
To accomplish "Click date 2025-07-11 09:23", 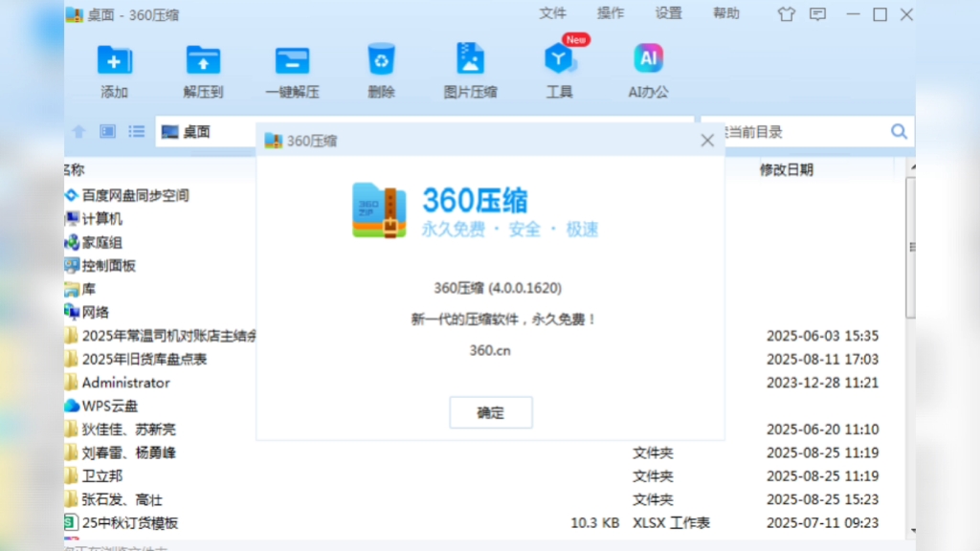I will pos(822,523).
